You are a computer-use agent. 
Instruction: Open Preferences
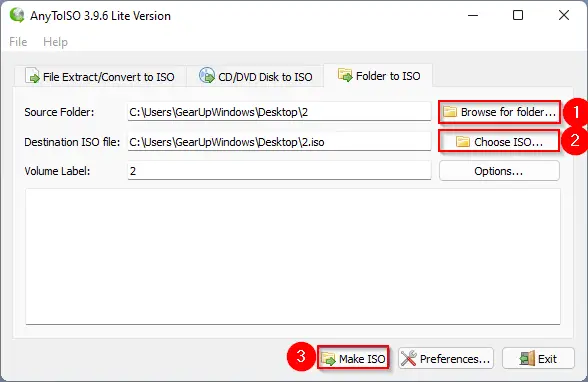click(446, 359)
